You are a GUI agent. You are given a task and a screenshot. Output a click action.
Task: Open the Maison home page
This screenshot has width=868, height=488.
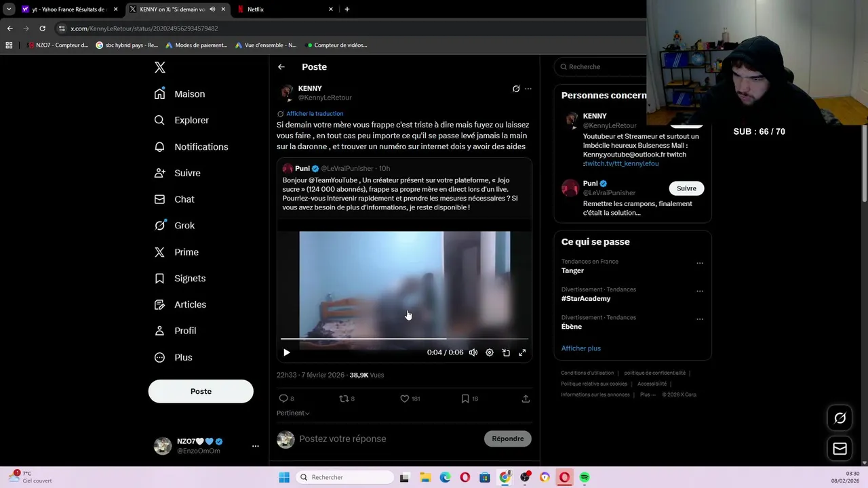[x=180, y=94]
